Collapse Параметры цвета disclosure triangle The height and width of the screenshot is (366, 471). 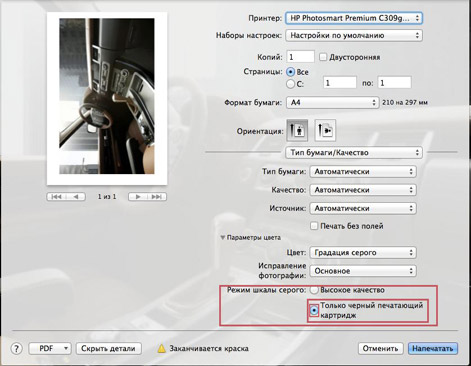pos(223,238)
